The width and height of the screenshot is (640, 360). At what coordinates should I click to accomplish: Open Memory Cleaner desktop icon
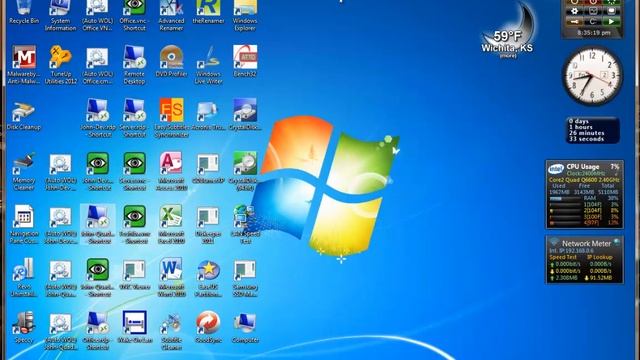tap(24, 171)
